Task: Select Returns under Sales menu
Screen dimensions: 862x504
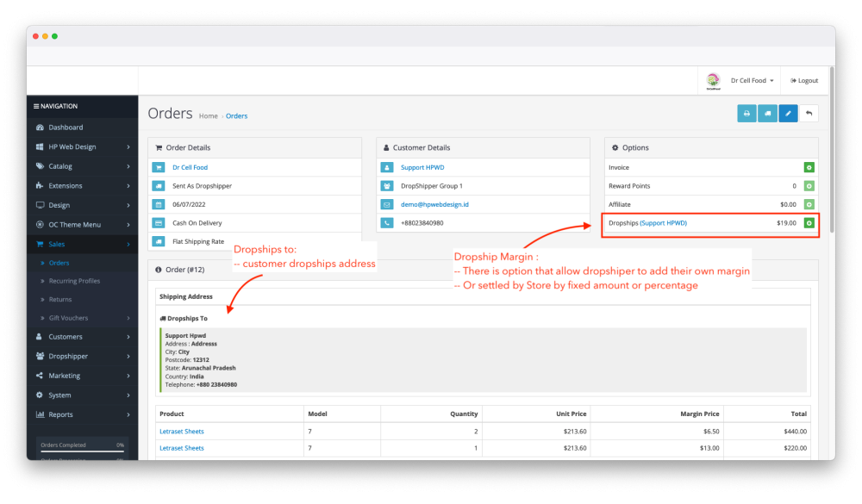Action: click(x=59, y=300)
